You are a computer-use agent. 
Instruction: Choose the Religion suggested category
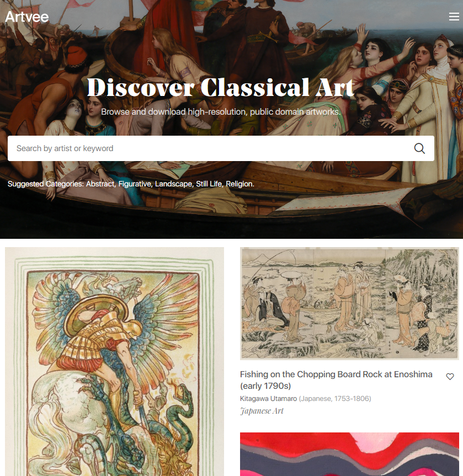pos(240,184)
